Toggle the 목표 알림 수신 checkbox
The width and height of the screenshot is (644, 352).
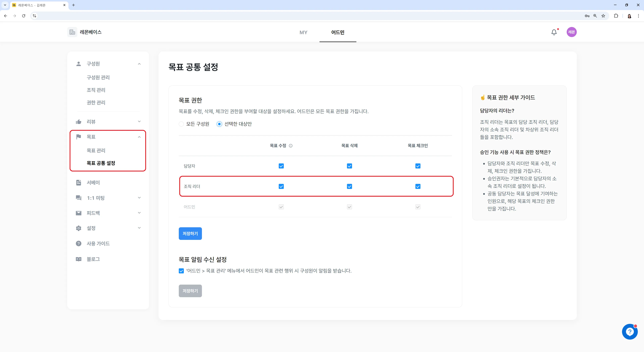click(181, 271)
